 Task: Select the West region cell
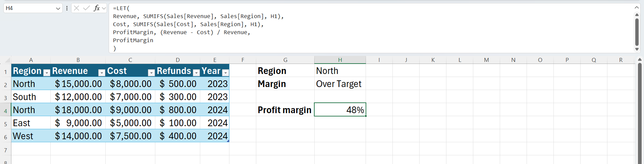coord(31,136)
